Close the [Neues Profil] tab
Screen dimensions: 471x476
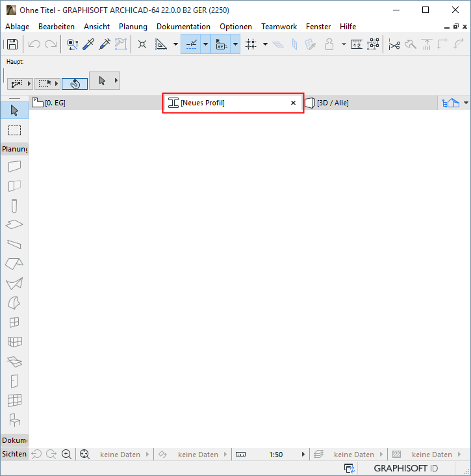coord(293,103)
